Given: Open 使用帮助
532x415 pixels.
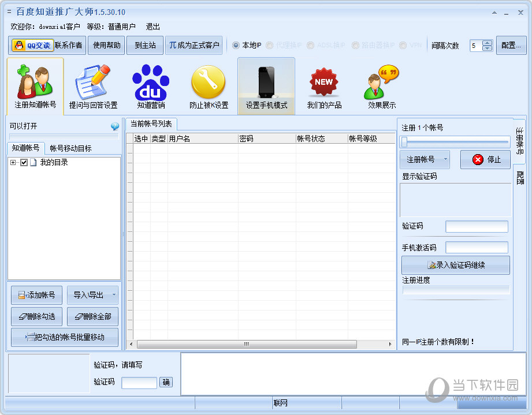Looking at the screenshot, I should tap(106, 45).
